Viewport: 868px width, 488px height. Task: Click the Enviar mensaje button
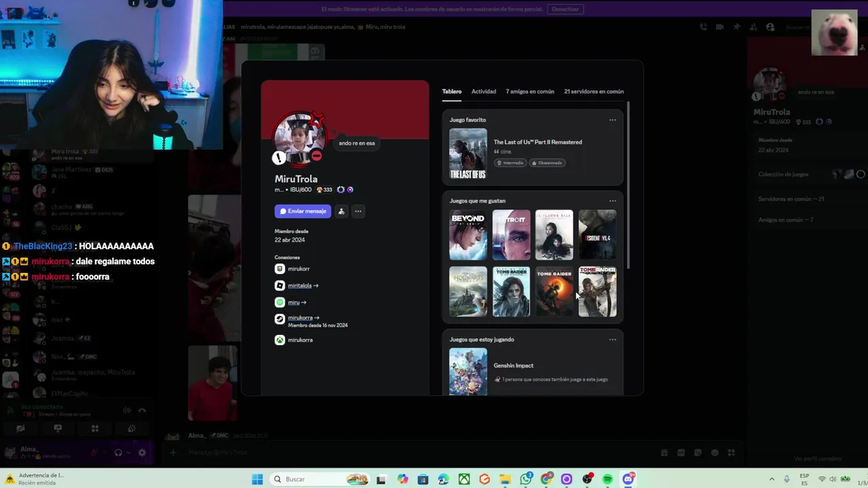pos(302,211)
